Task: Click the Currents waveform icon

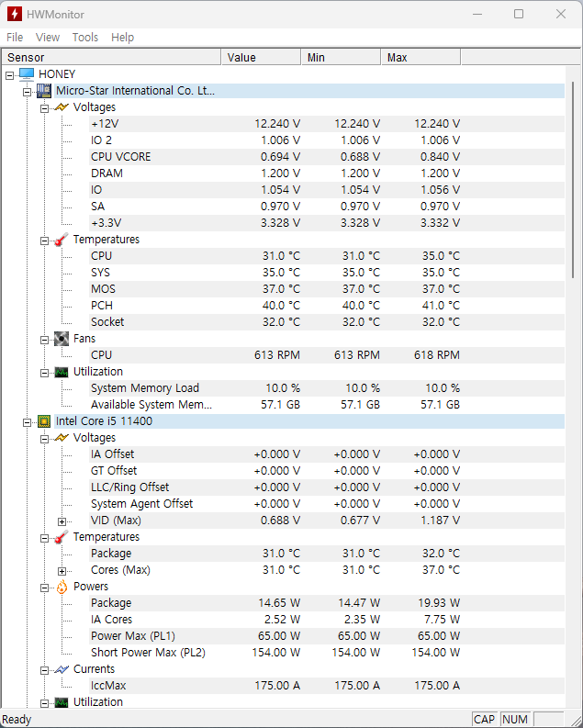Action: pos(61,669)
